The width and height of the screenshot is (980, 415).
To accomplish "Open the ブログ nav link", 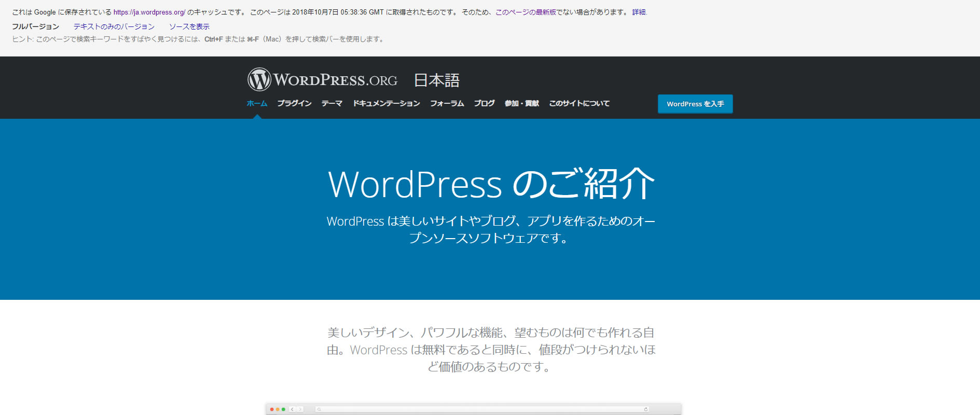I will (484, 103).
